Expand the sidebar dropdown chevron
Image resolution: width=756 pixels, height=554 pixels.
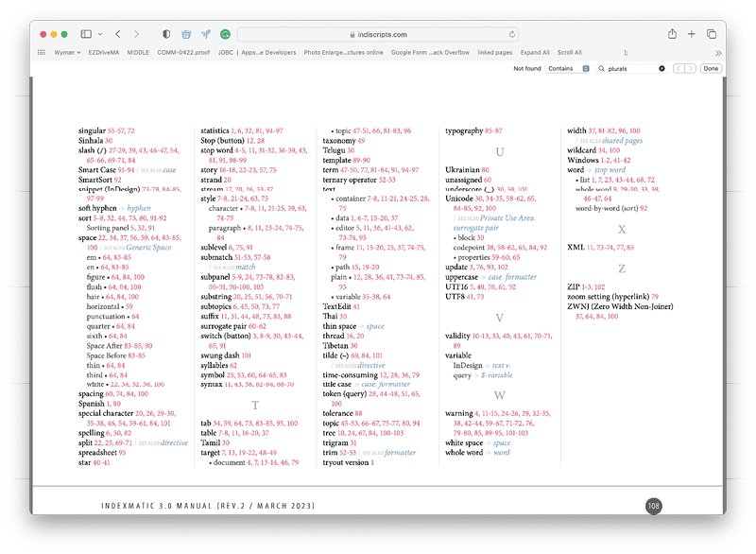tap(98, 34)
